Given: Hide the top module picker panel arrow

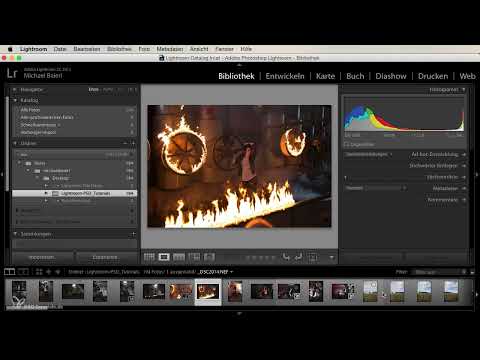Looking at the screenshot, I should point(239,64).
